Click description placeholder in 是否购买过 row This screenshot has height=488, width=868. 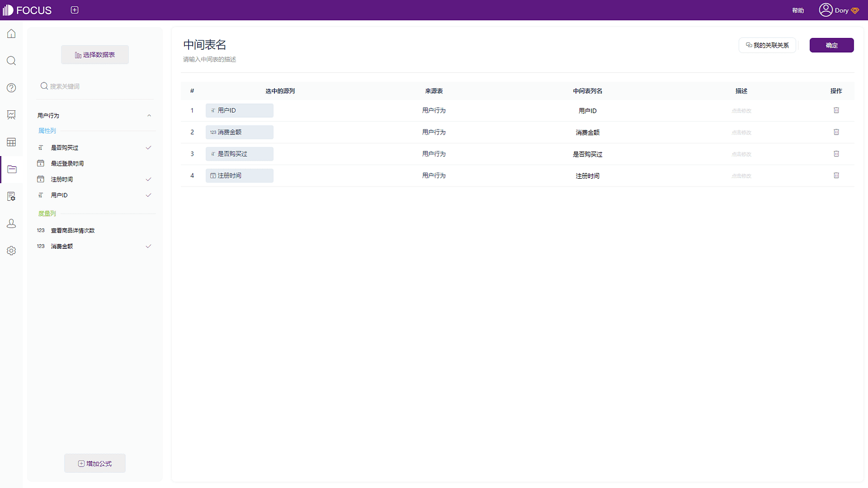pyautogui.click(x=741, y=154)
